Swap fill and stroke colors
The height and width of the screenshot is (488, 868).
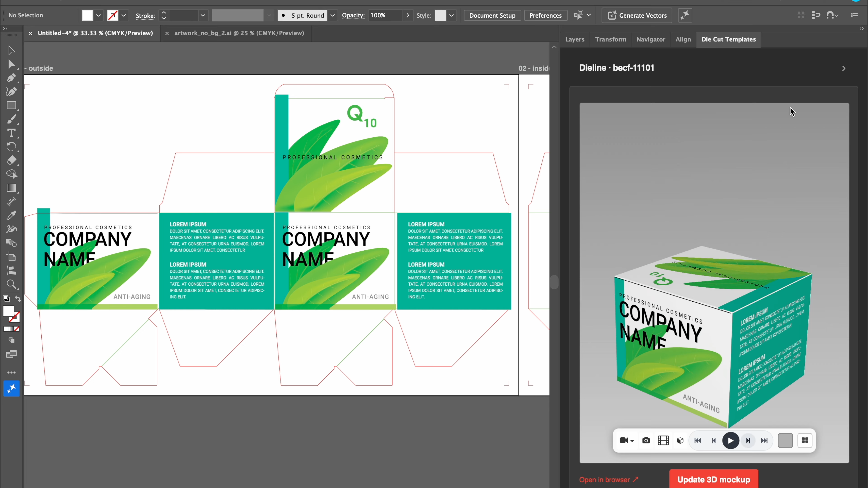(18, 299)
